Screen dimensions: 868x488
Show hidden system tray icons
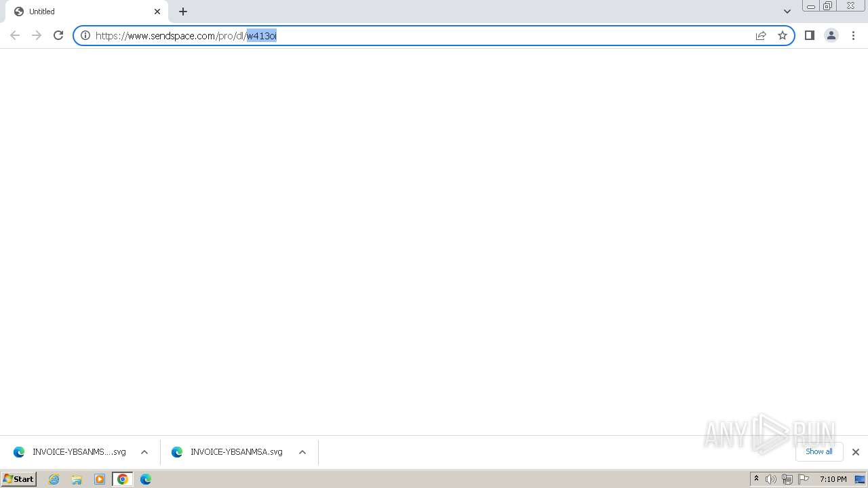point(756,479)
